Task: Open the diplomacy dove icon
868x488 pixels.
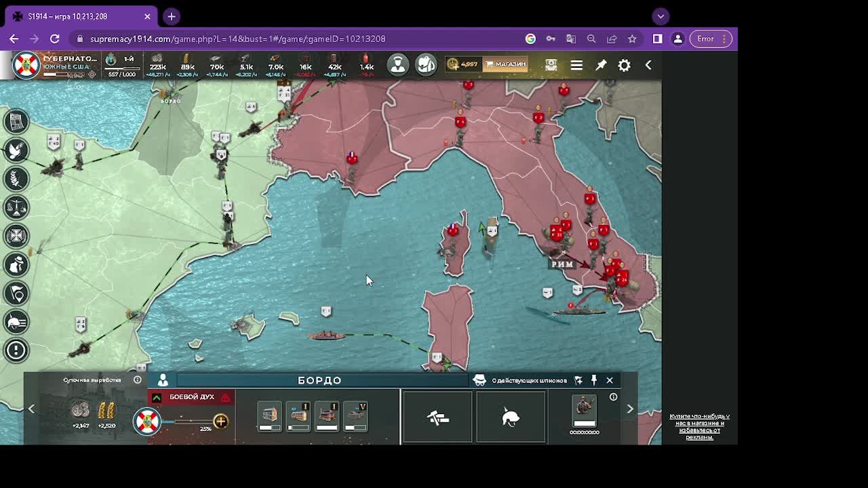Action: pyautogui.click(x=17, y=150)
